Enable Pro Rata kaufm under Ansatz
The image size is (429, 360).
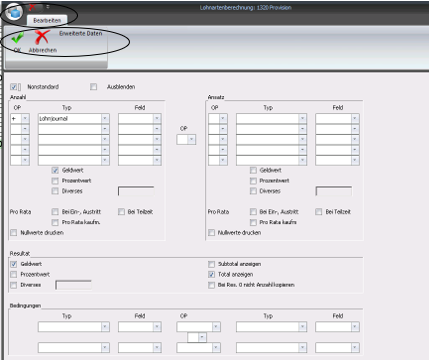click(253, 222)
